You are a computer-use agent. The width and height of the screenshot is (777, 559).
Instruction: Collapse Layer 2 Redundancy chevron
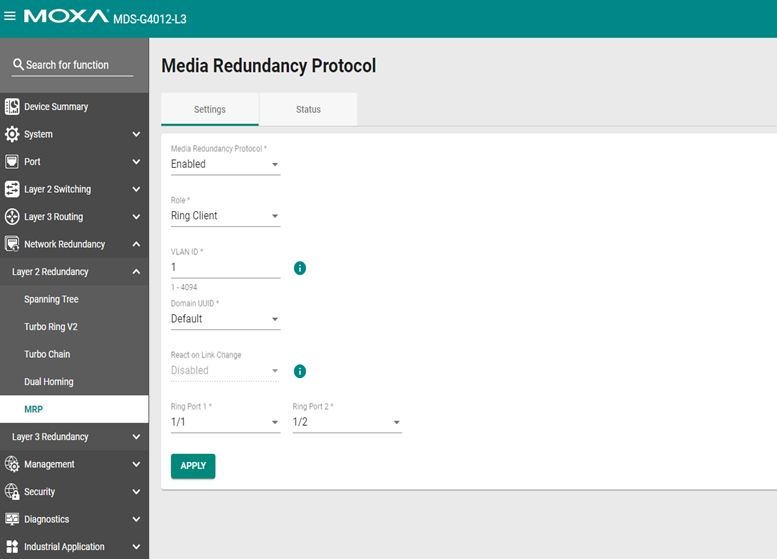tap(136, 272)
